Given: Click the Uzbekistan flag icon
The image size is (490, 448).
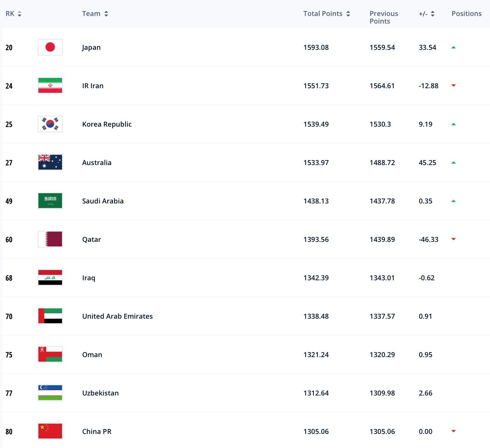Looking at the screenshot, I should pyautogui.click(x=50, y=393).
